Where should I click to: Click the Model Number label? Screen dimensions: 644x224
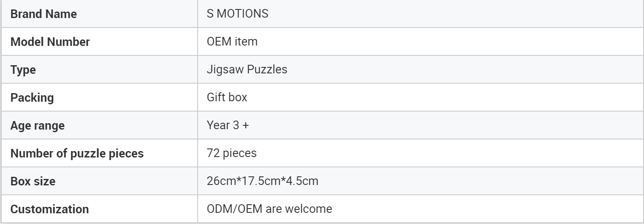[50, 42]
